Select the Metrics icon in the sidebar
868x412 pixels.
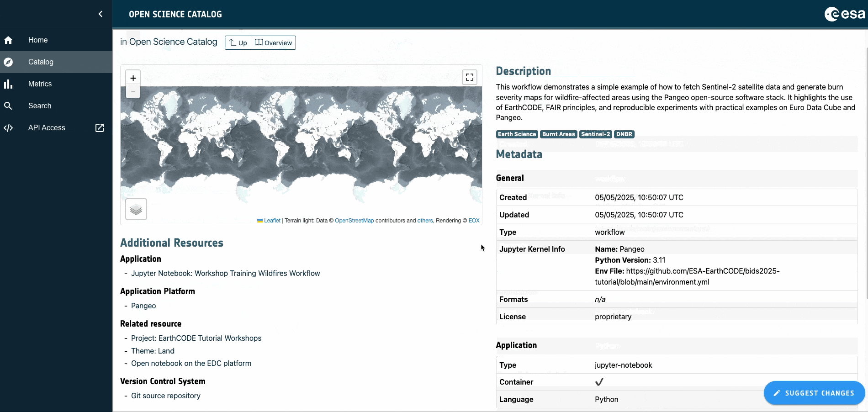click(8, 84)
